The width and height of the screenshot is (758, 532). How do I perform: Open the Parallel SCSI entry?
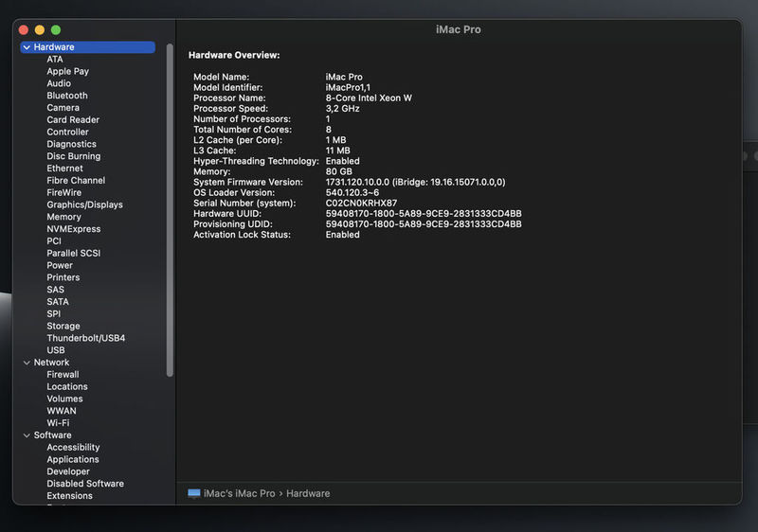click(x=74, y=254)
